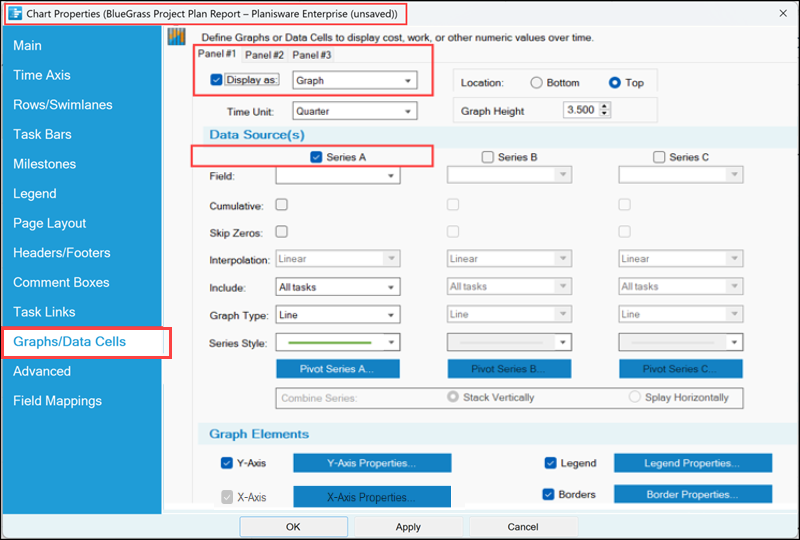The height and width of the screenshot is (540, 800).
Task: Click the Pivot Series A button
Action: 338,369
